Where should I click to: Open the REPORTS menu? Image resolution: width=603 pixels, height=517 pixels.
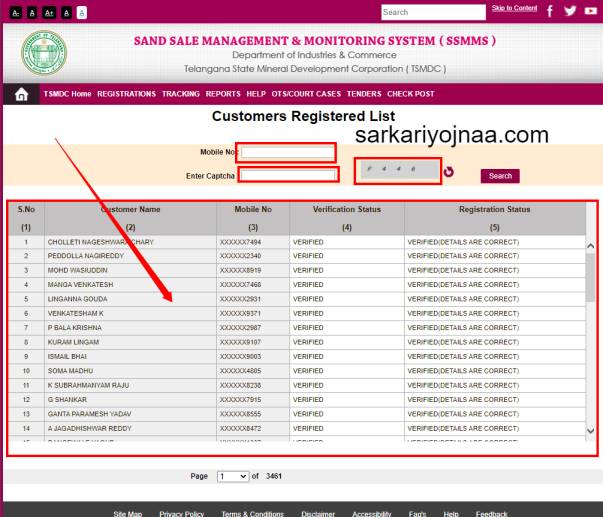click(x=223, y=94)
